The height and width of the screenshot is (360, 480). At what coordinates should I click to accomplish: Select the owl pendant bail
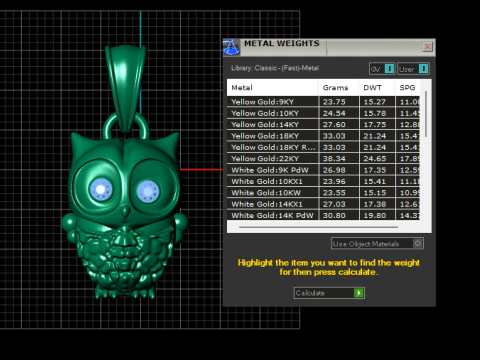pyautogui.click(x=125, y=87)
